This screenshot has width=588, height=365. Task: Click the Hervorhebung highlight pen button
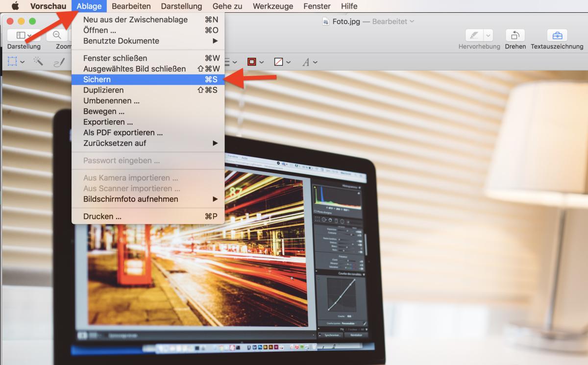tap(474, 35)
